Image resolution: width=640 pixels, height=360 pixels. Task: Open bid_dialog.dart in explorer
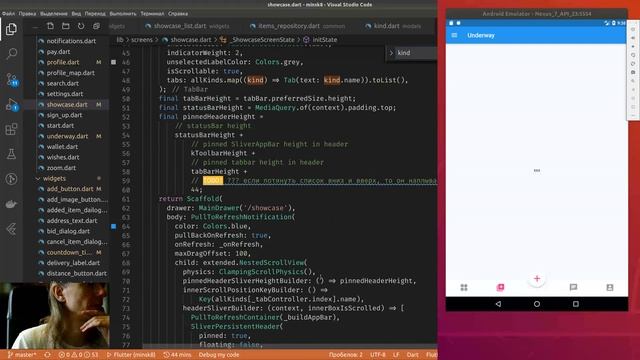click(x=68, y=231)
